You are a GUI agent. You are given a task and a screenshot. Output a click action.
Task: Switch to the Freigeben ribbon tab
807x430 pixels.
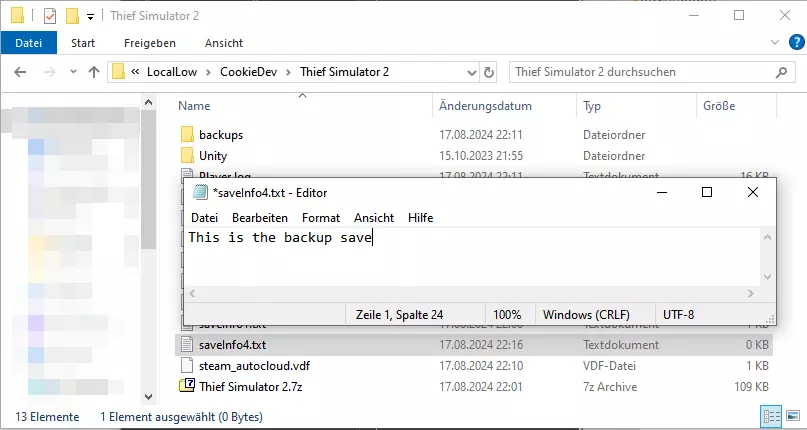[150, 43]
